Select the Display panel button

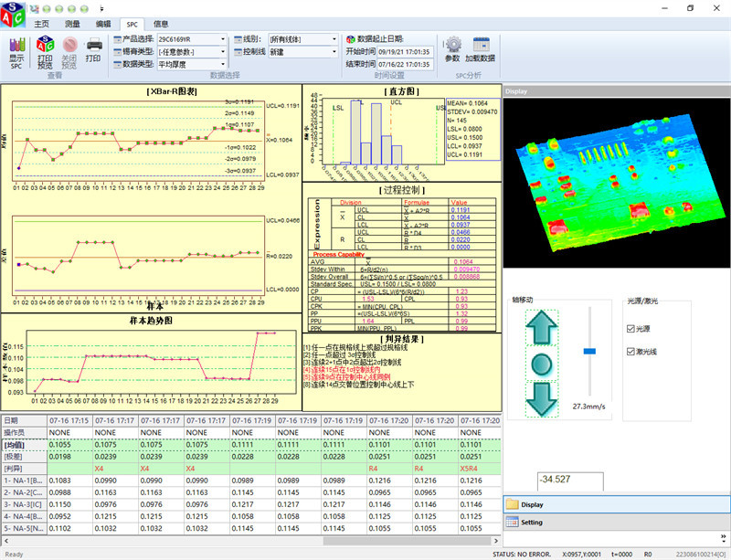click(532, 504)
